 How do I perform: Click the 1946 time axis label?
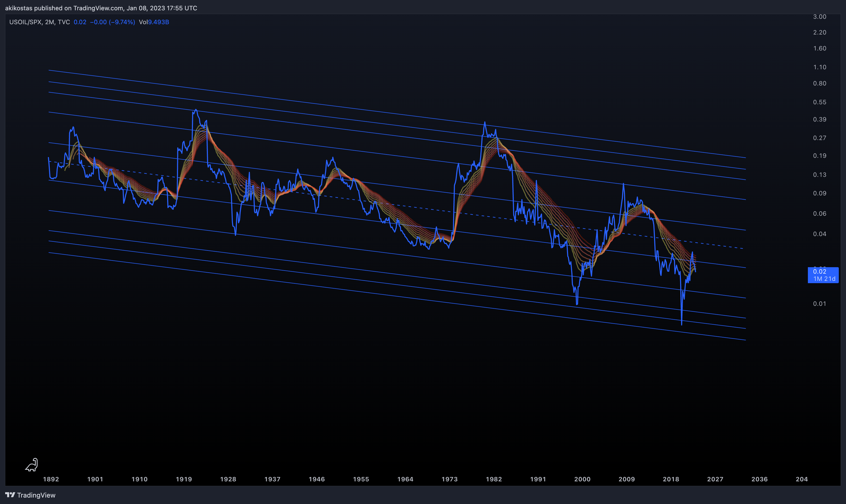point(317,479)
